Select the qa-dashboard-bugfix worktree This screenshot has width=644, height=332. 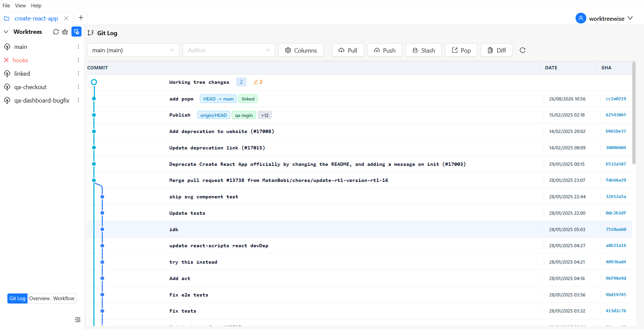click(42, 101)
